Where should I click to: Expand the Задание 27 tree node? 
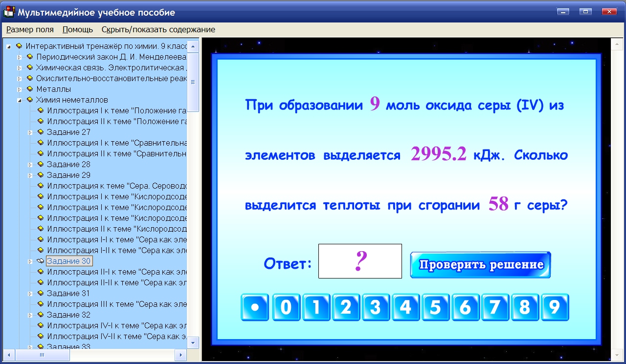(29, 132)
